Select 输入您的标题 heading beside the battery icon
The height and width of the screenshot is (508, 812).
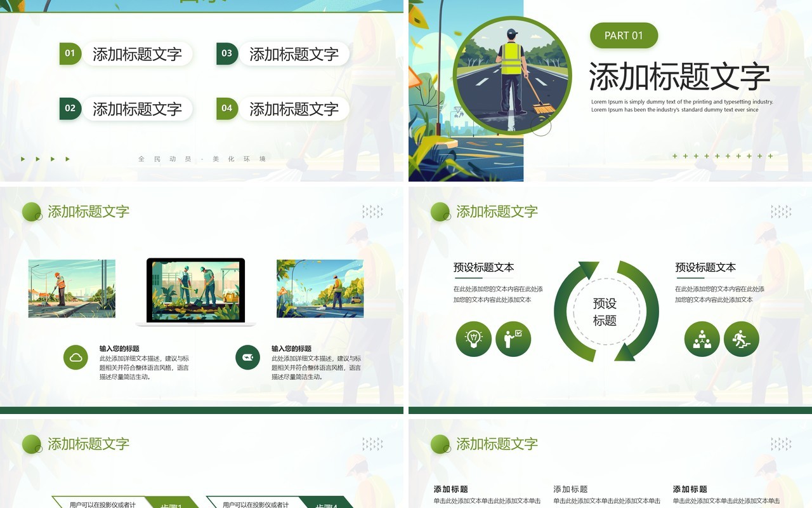tap(291, 349)
